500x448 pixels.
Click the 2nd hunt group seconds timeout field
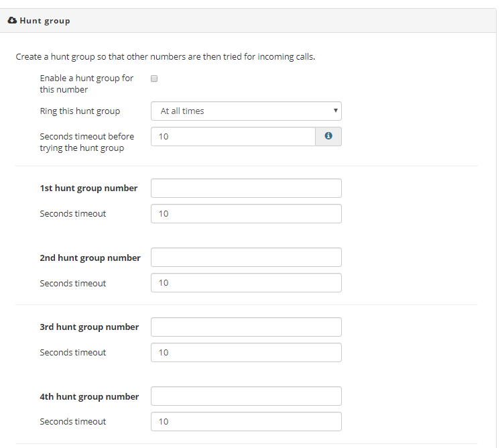pos(246,283)
